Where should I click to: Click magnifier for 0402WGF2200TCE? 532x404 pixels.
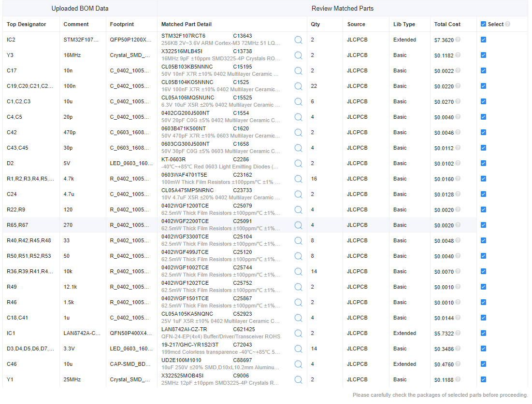pyautogui.click(x=298, y=225)
